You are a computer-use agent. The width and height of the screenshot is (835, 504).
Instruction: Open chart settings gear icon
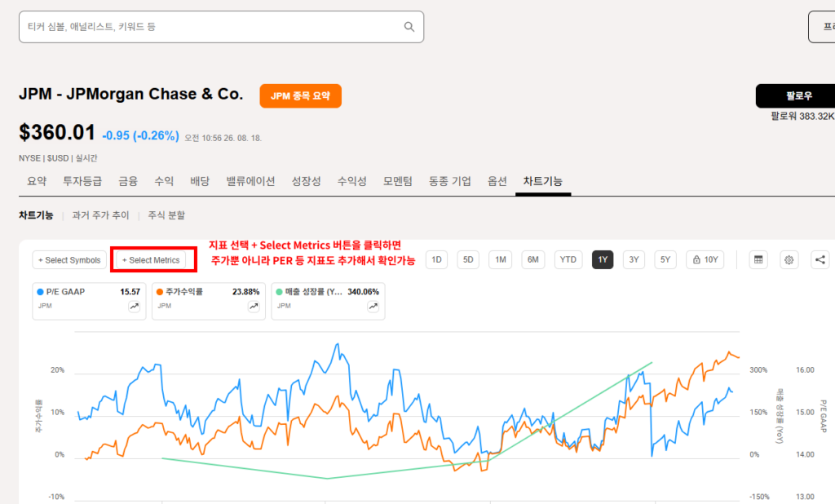click(789, 259)
